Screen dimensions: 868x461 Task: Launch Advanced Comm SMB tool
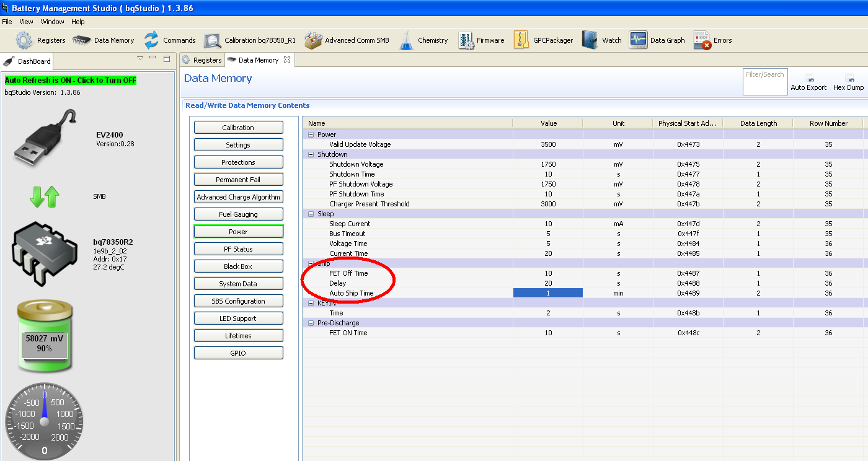coord(347,40)
